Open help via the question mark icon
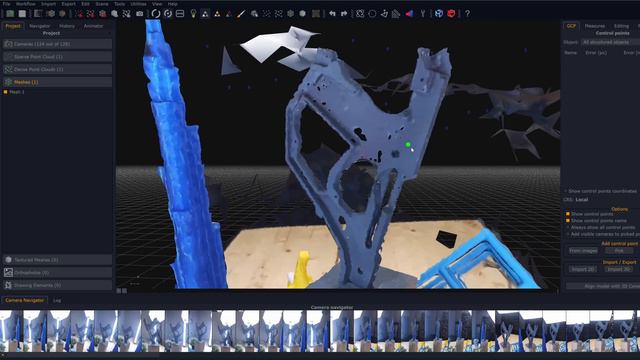The height and width of the screenshot is (360, 640). click(x=467, y=13)
